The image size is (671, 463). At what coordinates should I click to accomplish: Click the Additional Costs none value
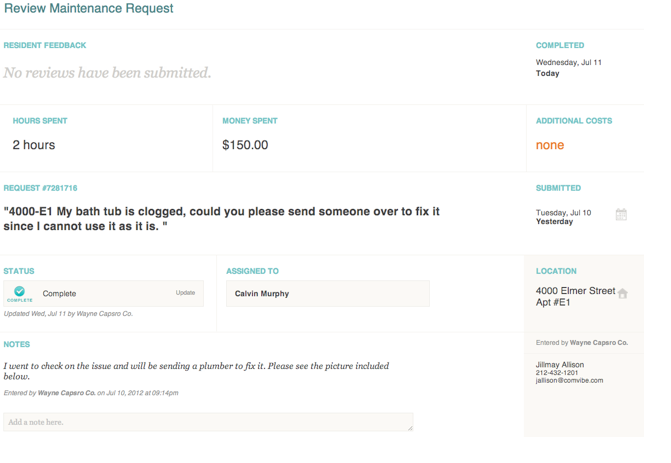point(550,145)
